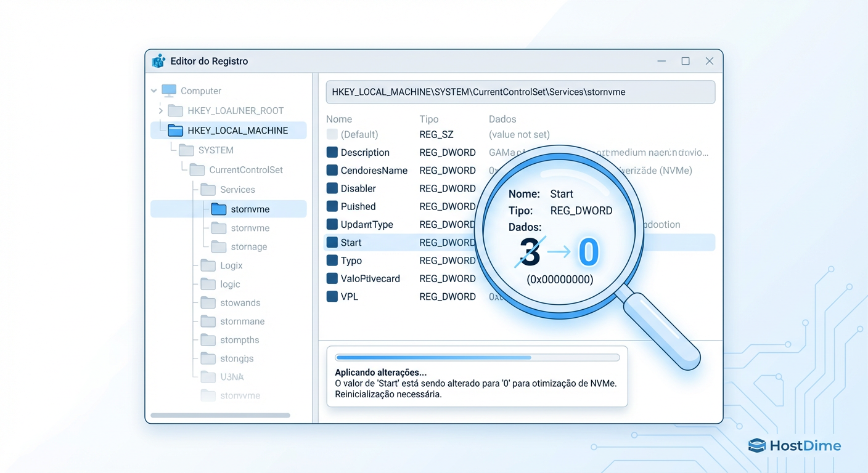Click the icon next to the Disabler value
Screen dimensions: 868x473
[x=330, y=188]
